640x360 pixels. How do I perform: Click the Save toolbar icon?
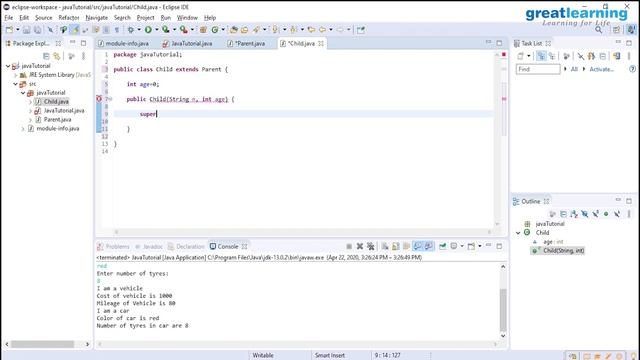click(x=27, y=30)
